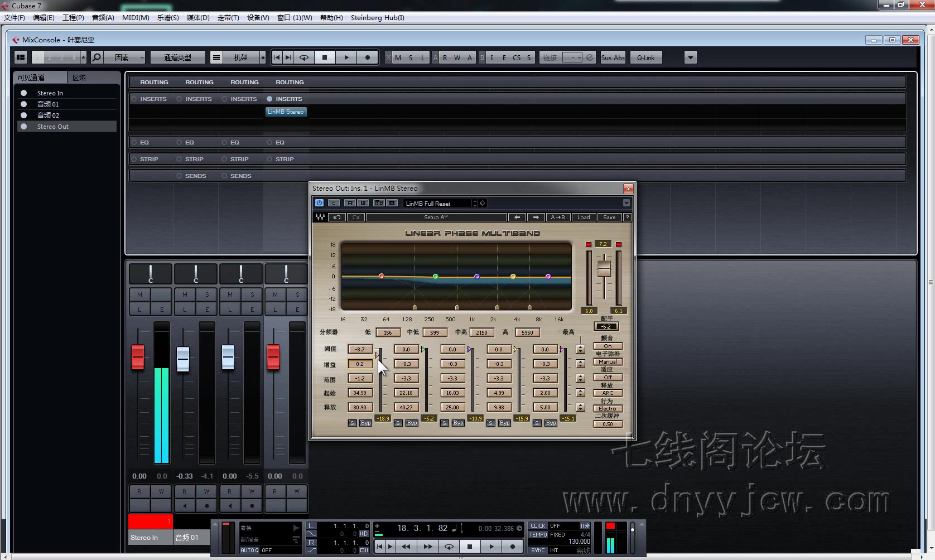This screenshot has width=935, height=560.
Task: Open the plugin window functions dropdown arrow
Action: coord(626,203)
